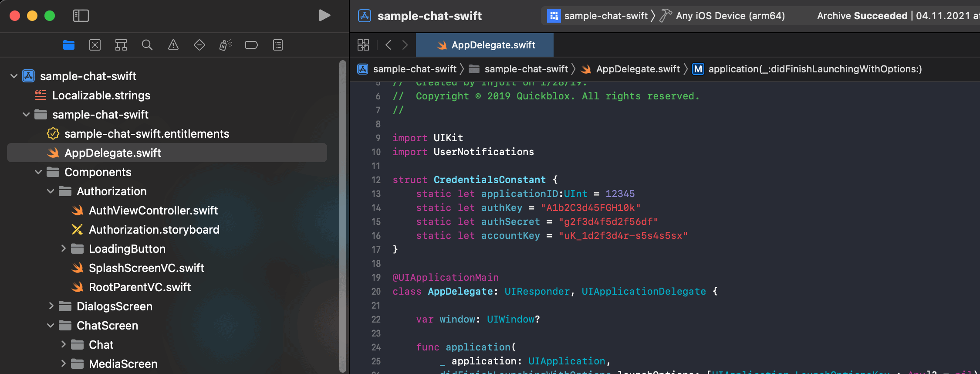This screenshot has width=980, height=374.
Task: Open the Source Control navigator
Action: coord(95,45)
